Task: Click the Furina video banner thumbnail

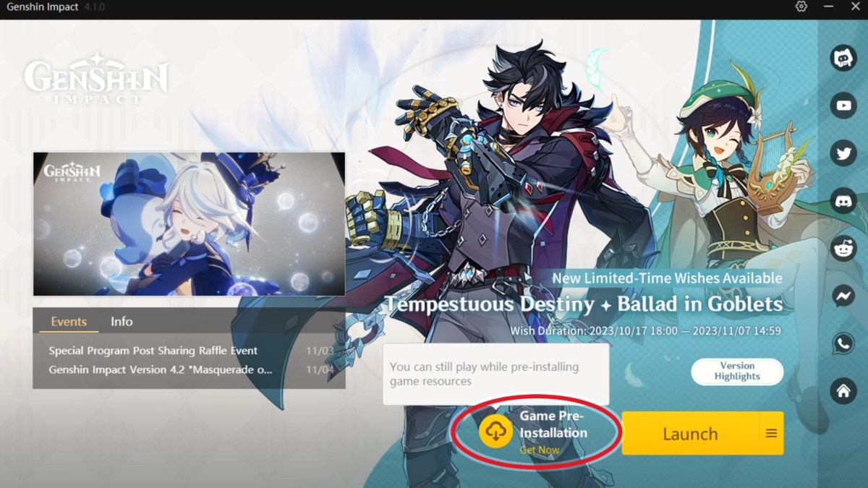Action: (189, 224)
